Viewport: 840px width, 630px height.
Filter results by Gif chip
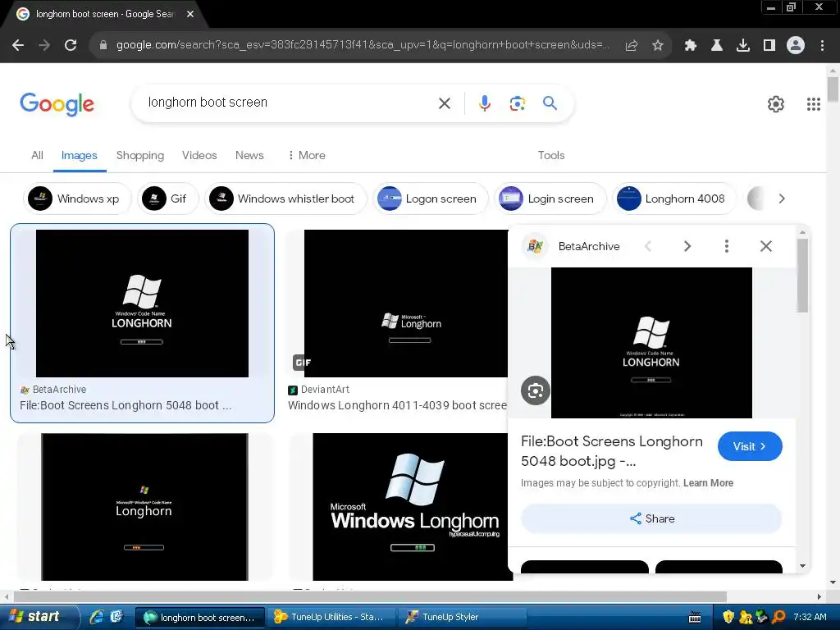pyautogui.click(x=168, y=199)
